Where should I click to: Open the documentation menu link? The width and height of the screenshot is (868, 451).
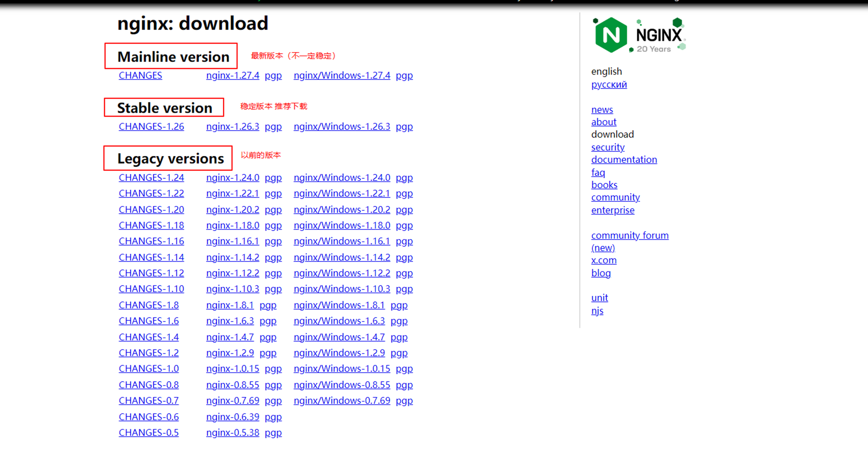(x=624, y=160)
